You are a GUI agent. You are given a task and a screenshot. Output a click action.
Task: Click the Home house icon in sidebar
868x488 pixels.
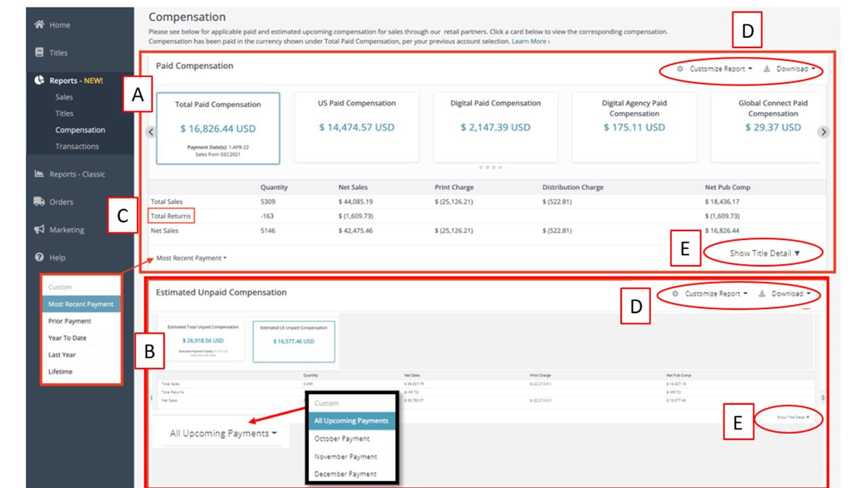click(39, 24)
